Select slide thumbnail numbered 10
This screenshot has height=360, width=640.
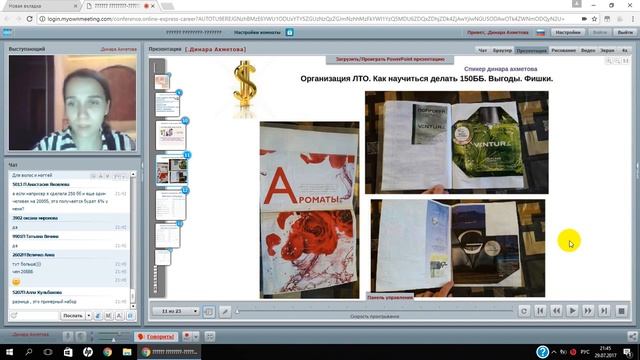pos(171,135)
